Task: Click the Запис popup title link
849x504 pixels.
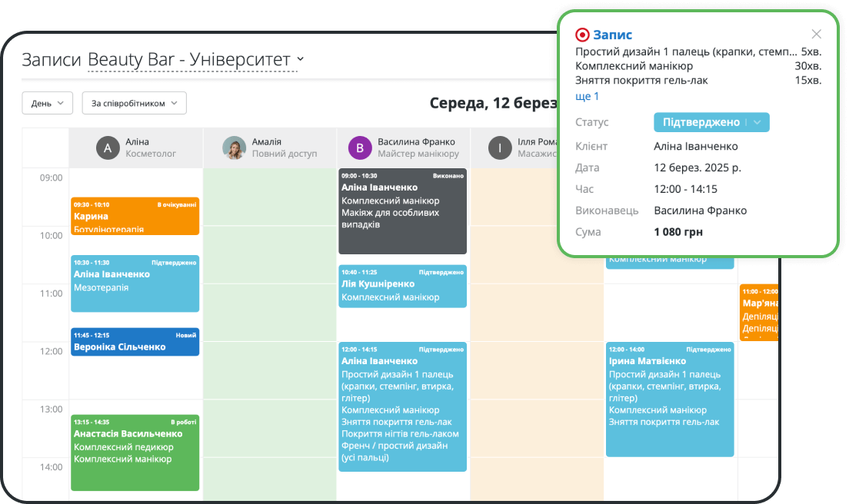Action: click(x=613, y=35)
